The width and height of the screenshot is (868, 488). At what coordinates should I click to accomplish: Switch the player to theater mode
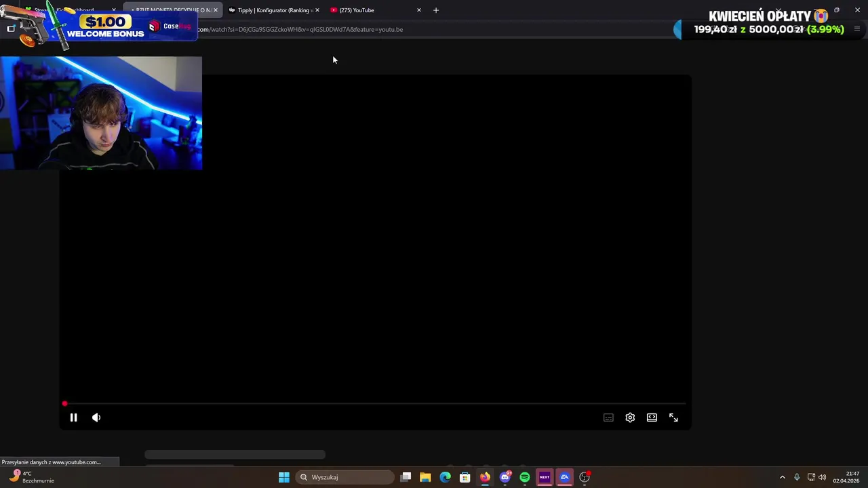pyautogui.click(x=652, y=418)
